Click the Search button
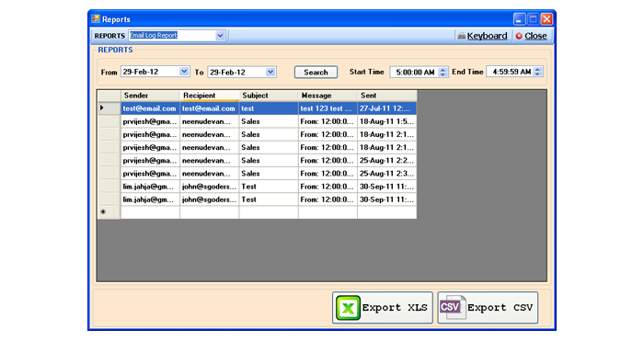Image resolution: width=644 pixels, height=341 pixels. pos(316,73)
